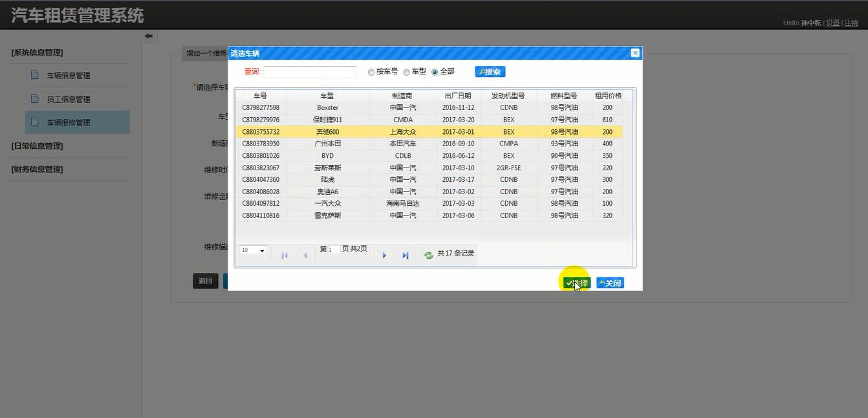Click inside the 查询 search input field

310,72
